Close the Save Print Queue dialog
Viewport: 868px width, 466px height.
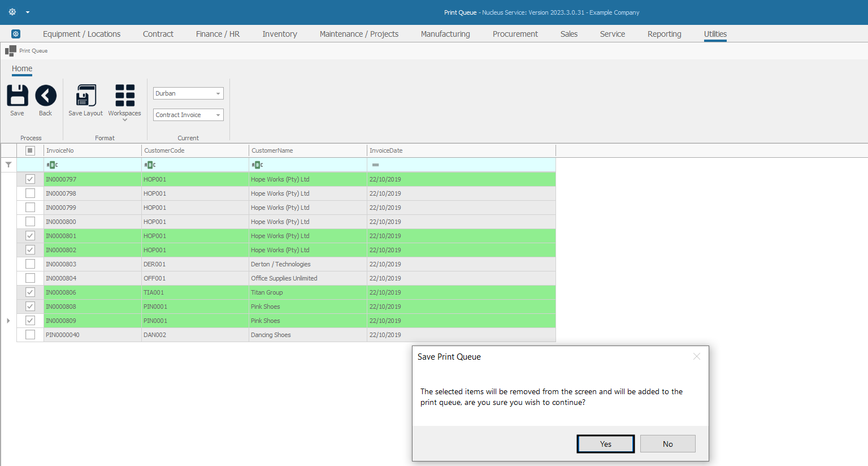click(697, 356)
